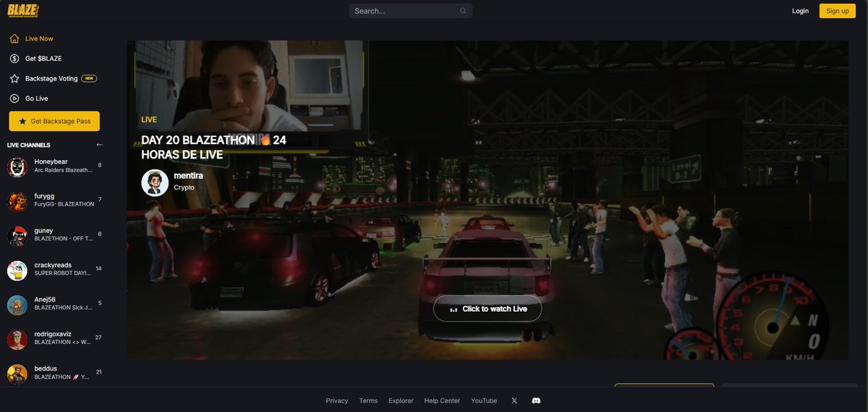The width and height of the screenshot is (868, 412).
Task: Click the Discord icon in footer
Action: (x=536, y=400)
